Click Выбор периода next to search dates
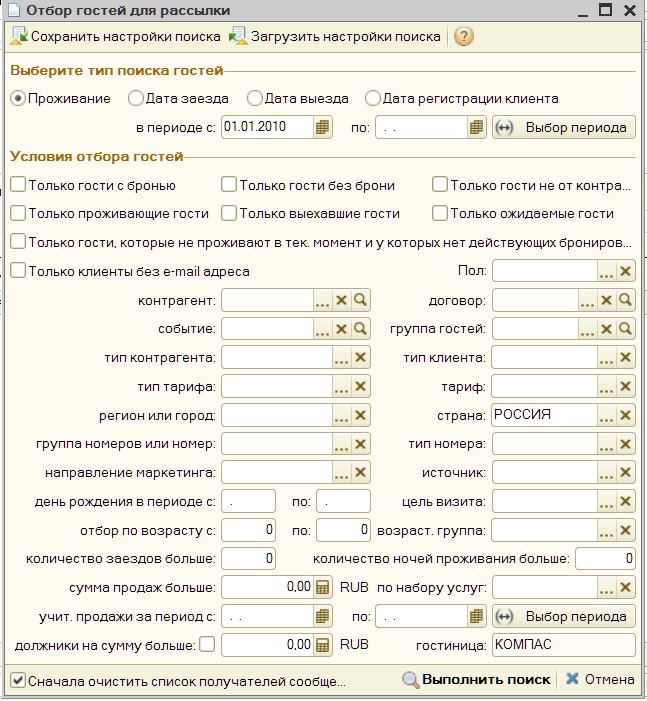This screenshot has height=701, width=647. point(564,127)
